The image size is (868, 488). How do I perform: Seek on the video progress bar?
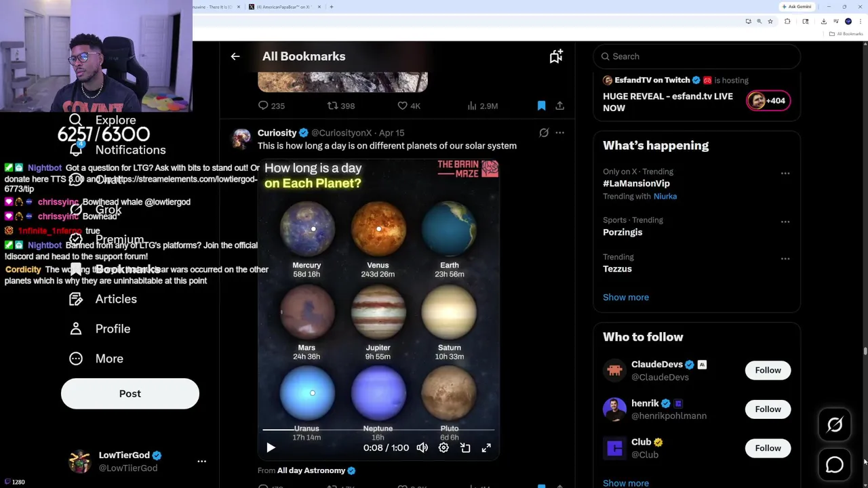(x=378, y=429)
